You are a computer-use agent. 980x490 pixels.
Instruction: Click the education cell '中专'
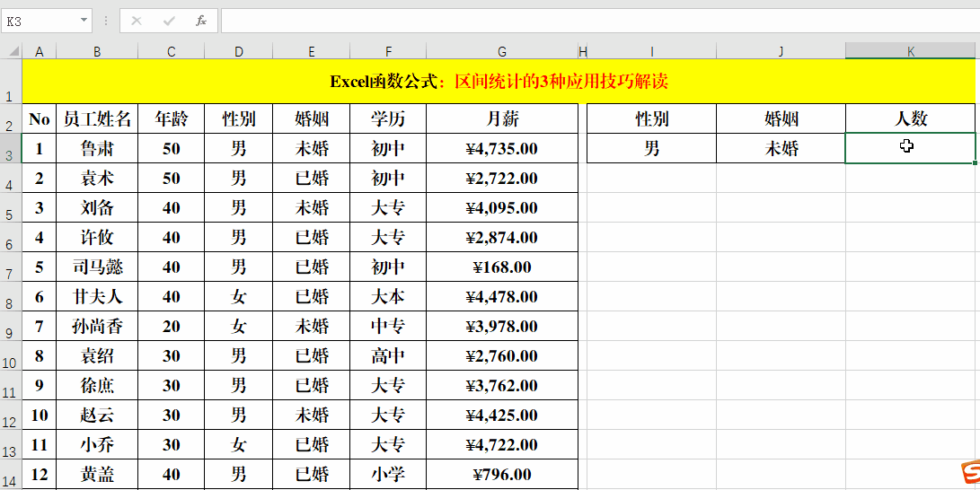click(x=388, y=327)
